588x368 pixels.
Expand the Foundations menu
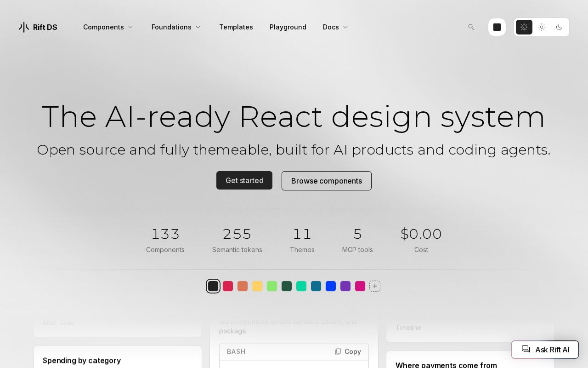pyautogui.click(x=176, y=27)
